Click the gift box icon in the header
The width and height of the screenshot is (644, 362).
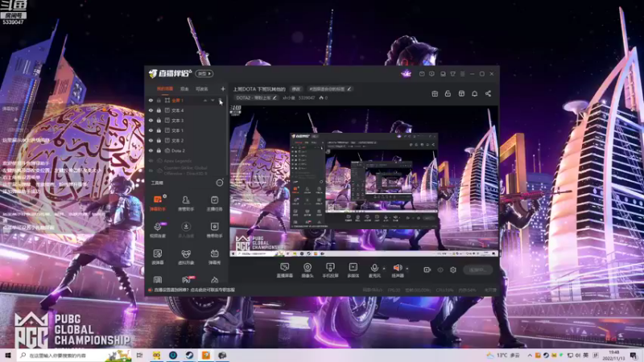435,93
